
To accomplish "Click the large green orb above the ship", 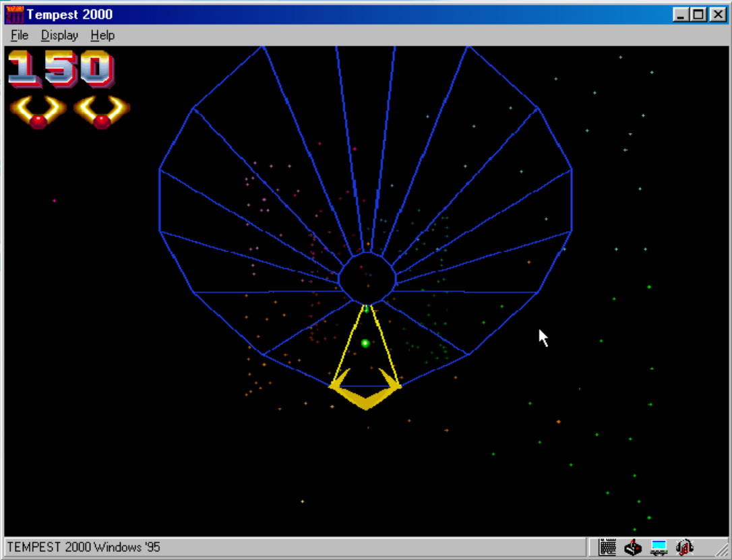I will [x=365, y=344].
